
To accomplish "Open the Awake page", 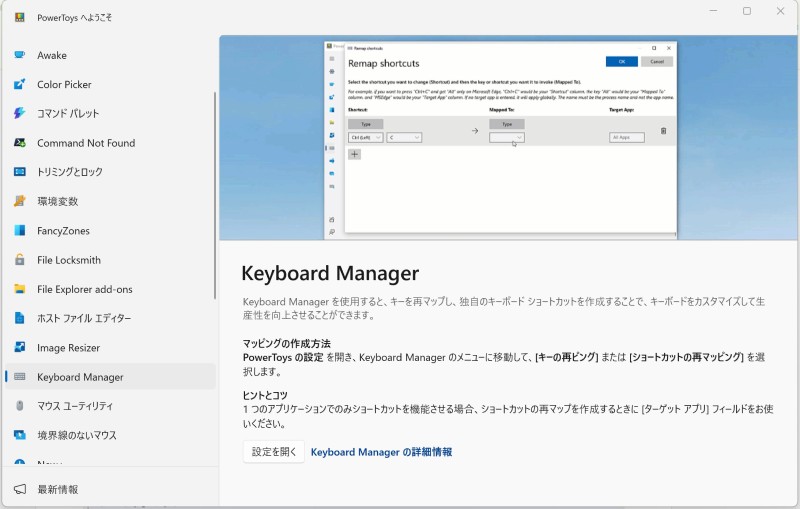I will point(110,55).
